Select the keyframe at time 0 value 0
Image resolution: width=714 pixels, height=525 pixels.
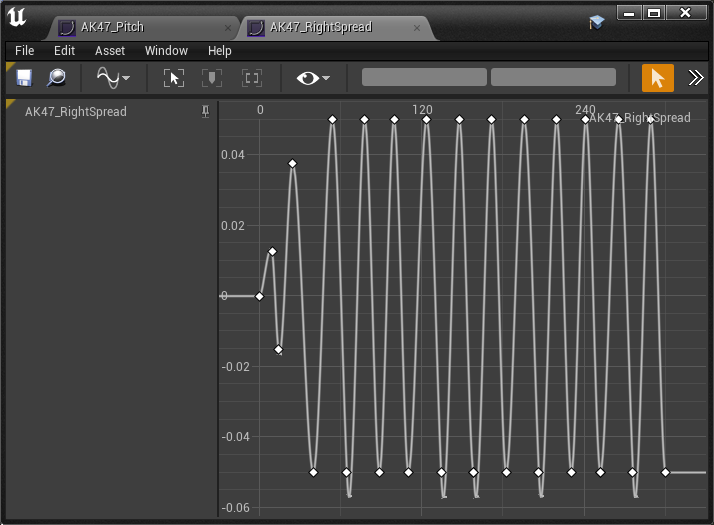point(259,296)
